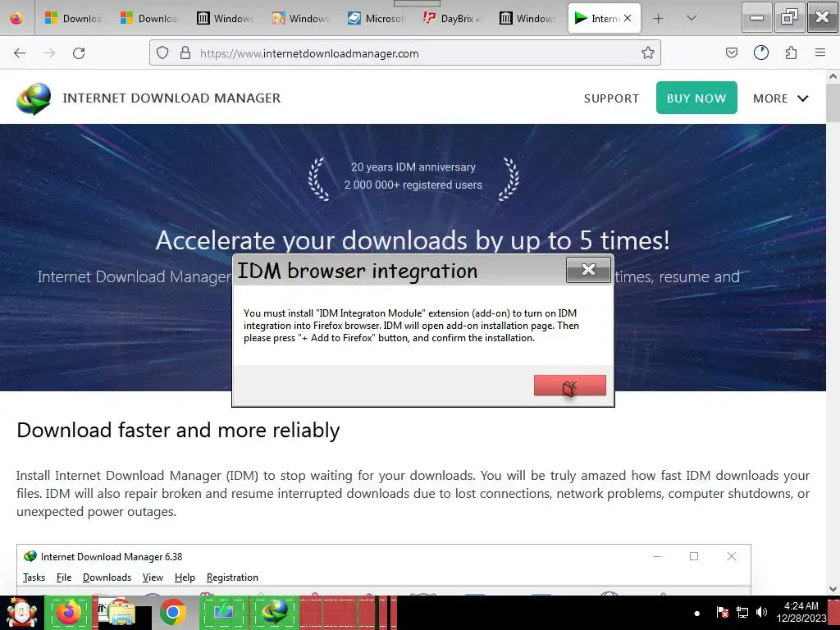Screen dimensions: 840x630
Task: Open the installer download taskbar icon
Action: [x=224, y=612]
